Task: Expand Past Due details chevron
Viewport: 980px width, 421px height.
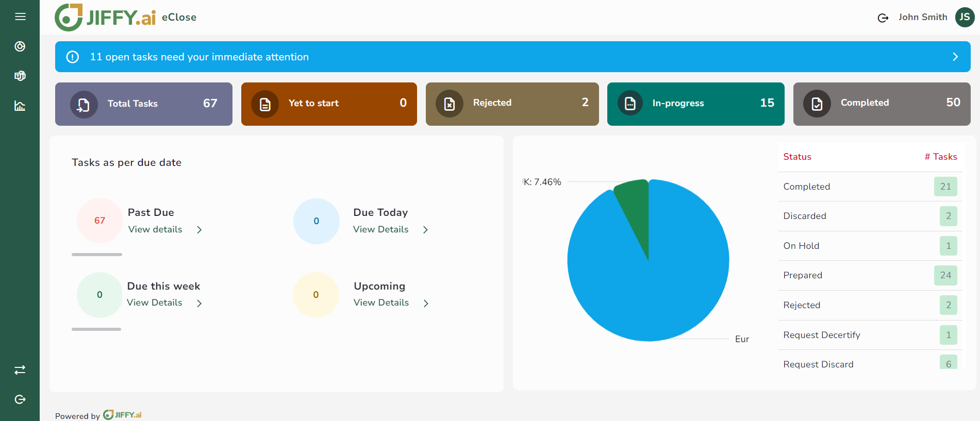Action: [x=200, y=230]
